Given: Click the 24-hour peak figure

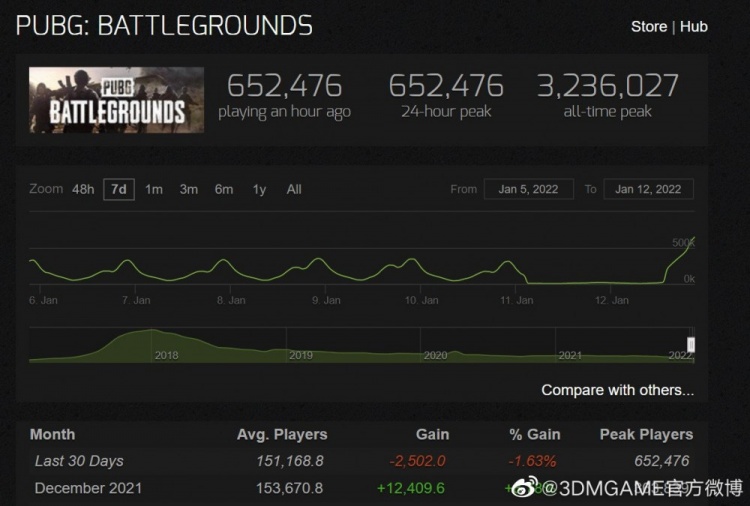Looking at the screenshot, I should pyautogui.click(x=446, y=86).
